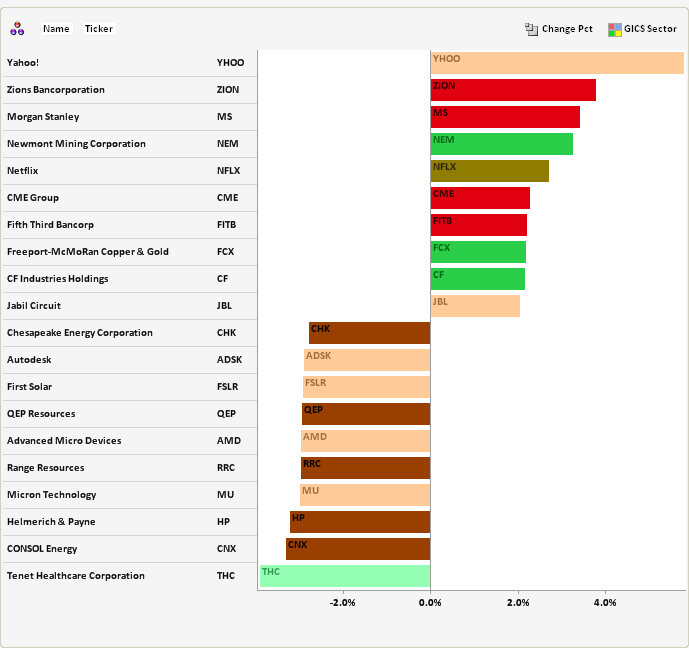Select the red MS bar
689x648 pixels.
point(505,117)
